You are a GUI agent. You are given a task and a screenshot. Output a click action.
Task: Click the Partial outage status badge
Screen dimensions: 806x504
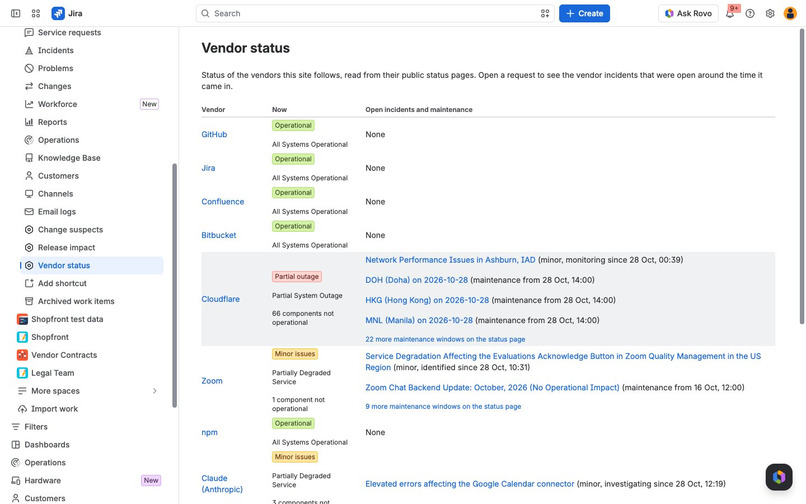click(297, 277)
